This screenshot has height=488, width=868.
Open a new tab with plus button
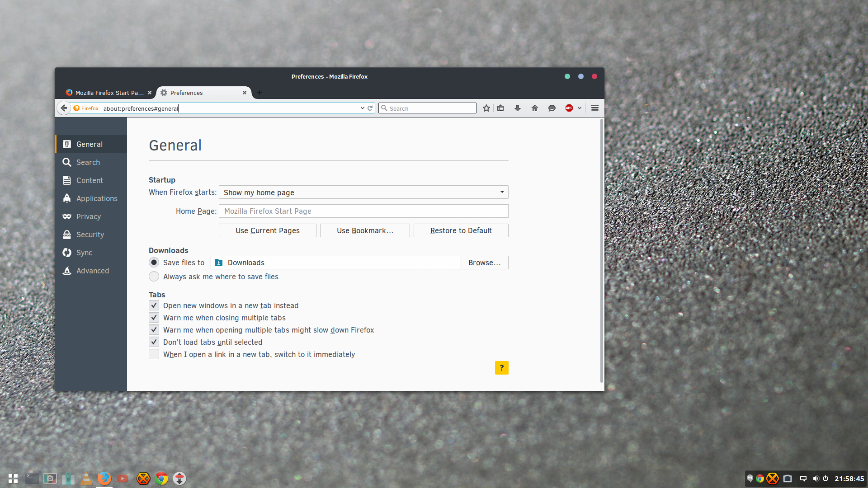259,93
